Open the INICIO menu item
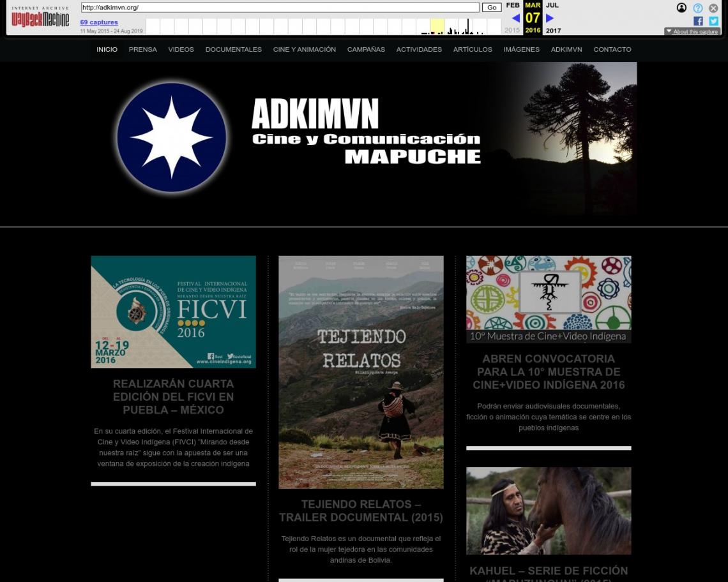This screenshot has height=582, width=728. pyautogui.click(x=107, y=49)
